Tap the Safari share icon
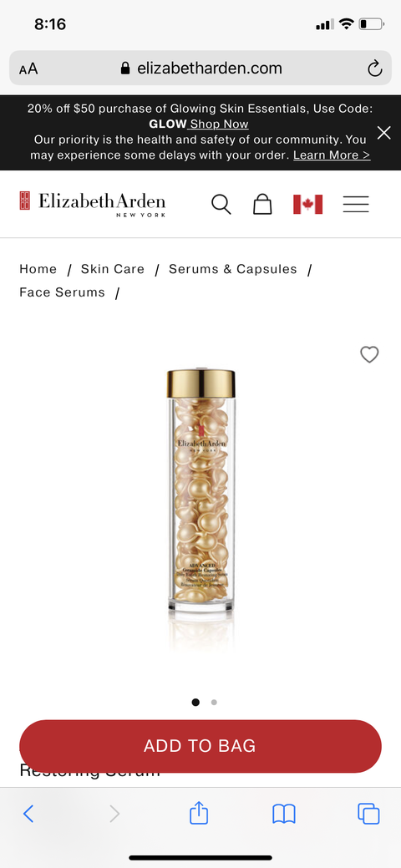The image size is (401, 868). coord(199,813)
